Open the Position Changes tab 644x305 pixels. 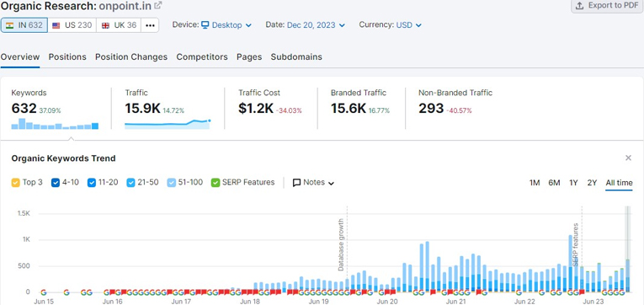coord(131,57)
